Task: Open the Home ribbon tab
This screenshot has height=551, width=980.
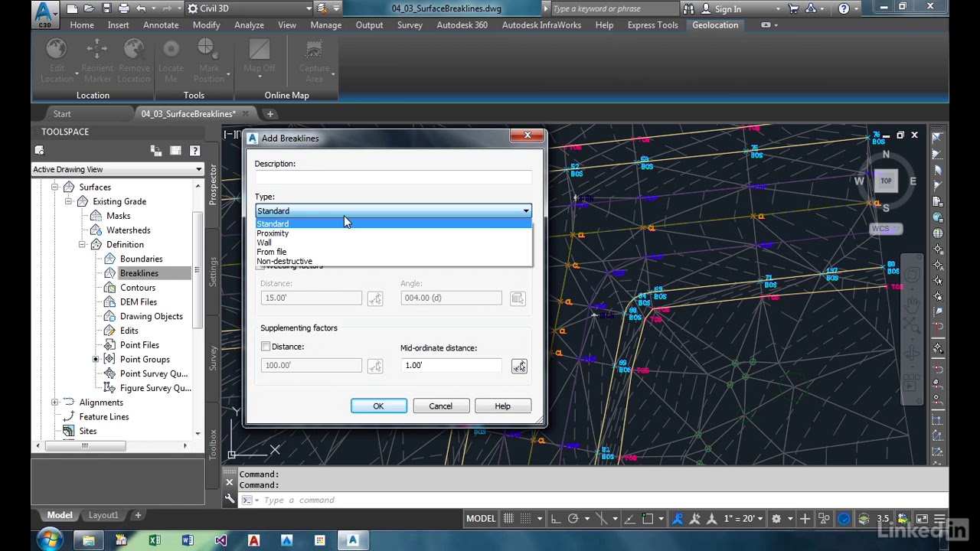Action: pyautogui.click(x=82, y=25)
